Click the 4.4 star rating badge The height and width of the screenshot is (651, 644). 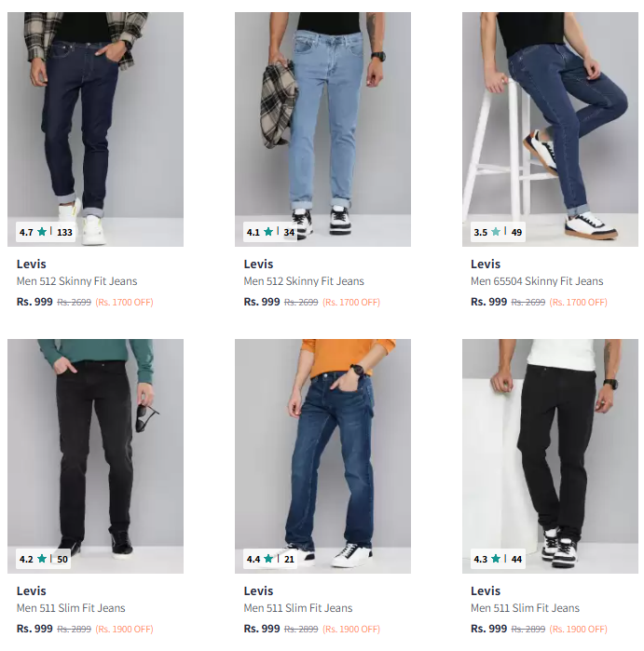tap(270, 559)
